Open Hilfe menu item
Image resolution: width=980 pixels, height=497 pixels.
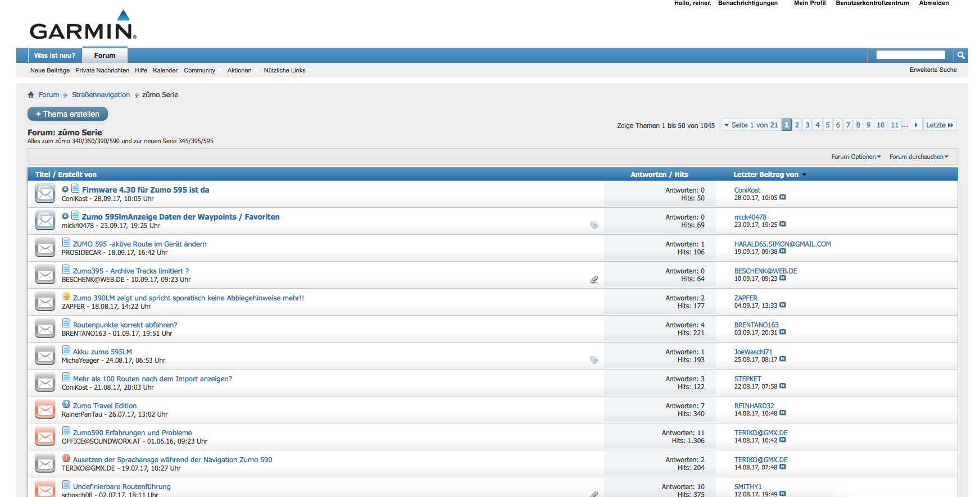point(141,70)
